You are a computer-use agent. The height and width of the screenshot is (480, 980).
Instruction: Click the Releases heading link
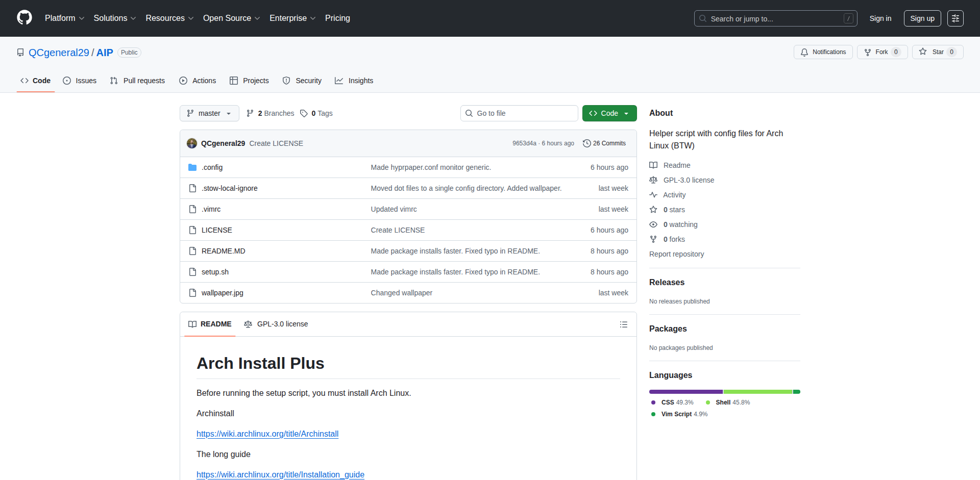click(x=667, y=282)
